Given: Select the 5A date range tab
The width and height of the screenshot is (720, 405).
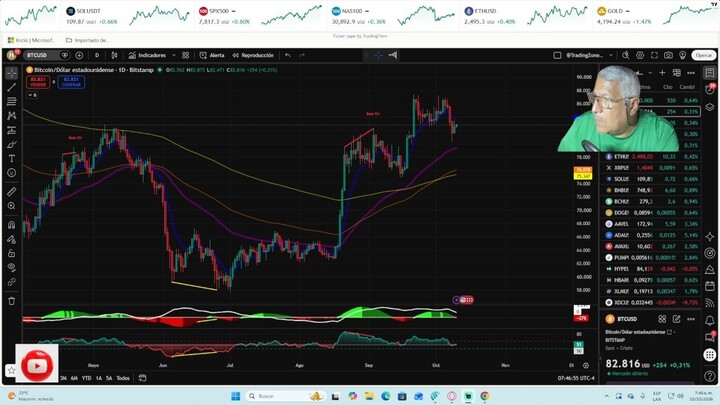Looking at the screenshot, I should (x=109, y=378).
